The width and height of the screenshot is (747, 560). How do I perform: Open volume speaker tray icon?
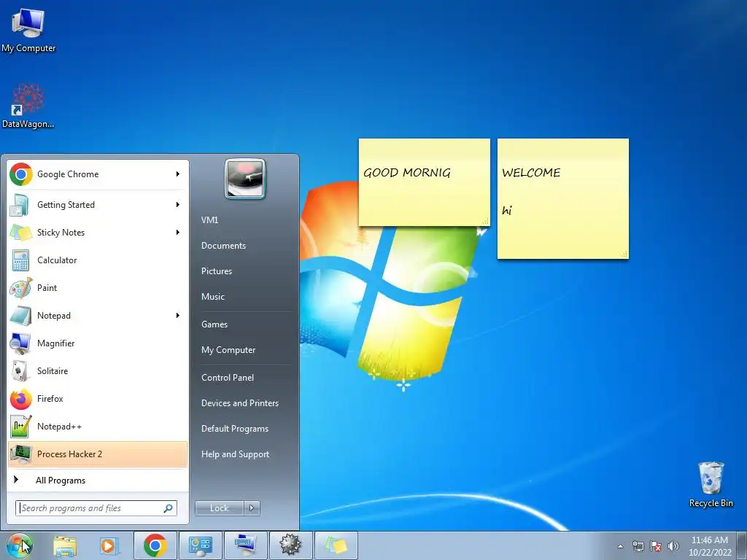coord(673,546)
